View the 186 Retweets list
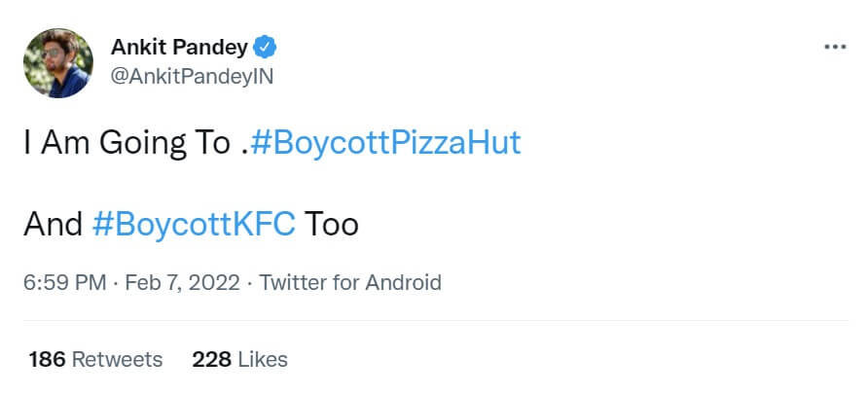Image resolution: width=868 pixels, height=395 pixels. (95, 359)
